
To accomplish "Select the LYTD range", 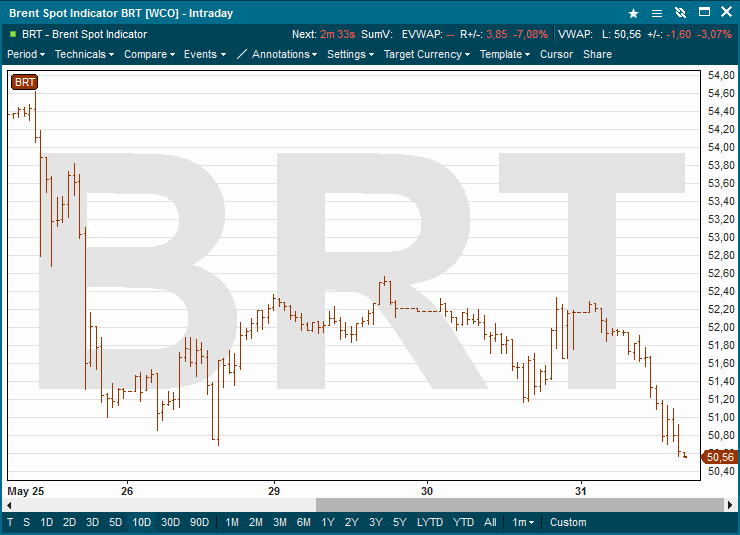I will click(430, 522).
